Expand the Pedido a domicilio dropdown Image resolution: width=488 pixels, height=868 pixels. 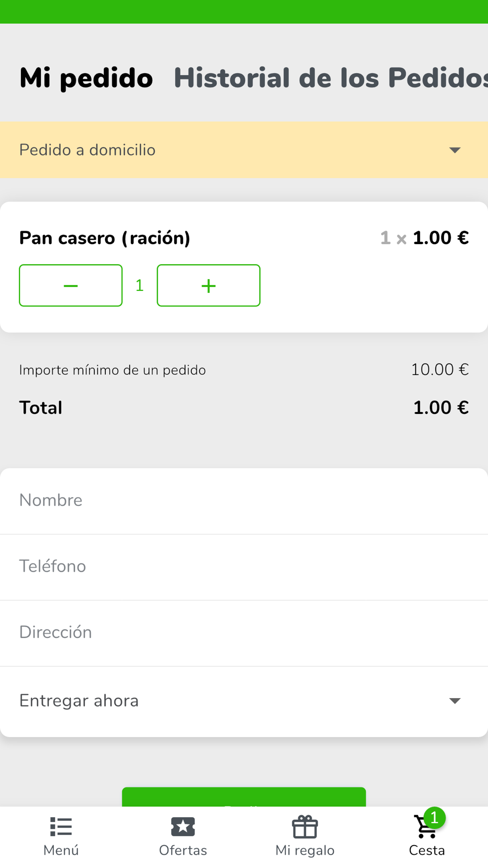(x=239, y=150)
